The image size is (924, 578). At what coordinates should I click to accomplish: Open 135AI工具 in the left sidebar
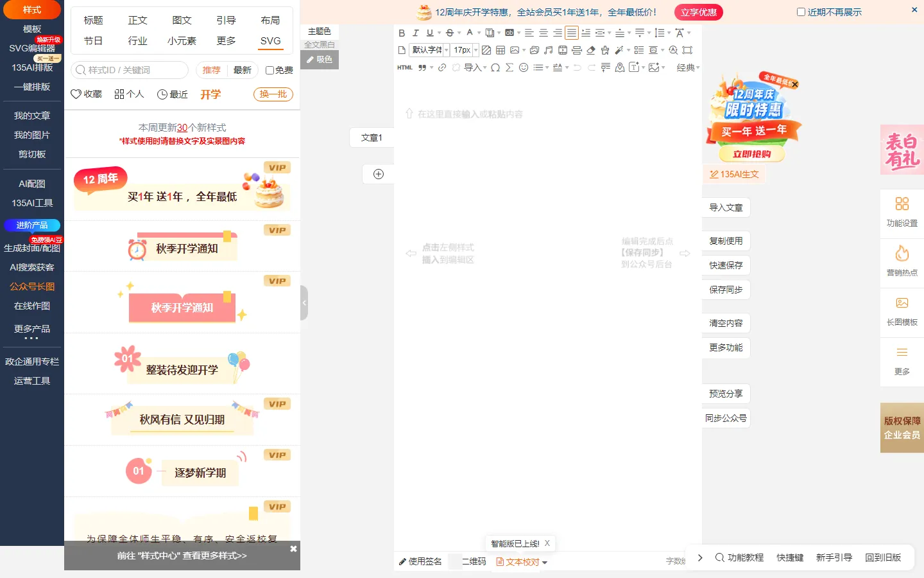point(32,203)
